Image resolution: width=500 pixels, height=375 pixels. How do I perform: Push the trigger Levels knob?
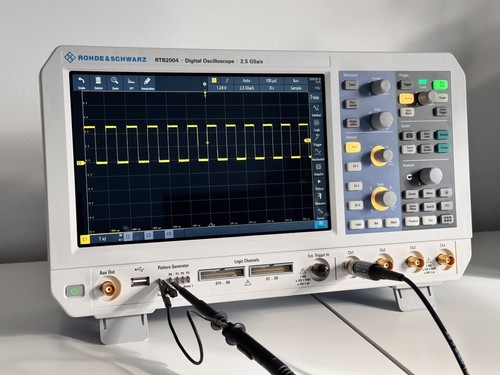426,97
